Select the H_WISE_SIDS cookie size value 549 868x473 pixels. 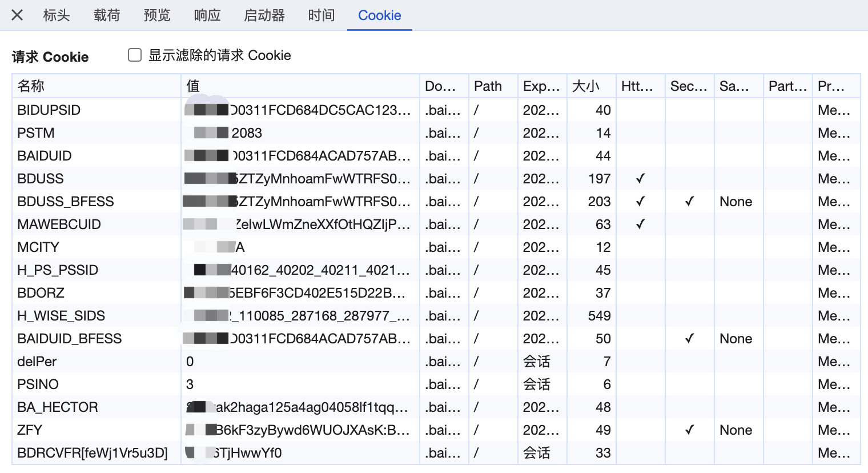coord(599,316)
